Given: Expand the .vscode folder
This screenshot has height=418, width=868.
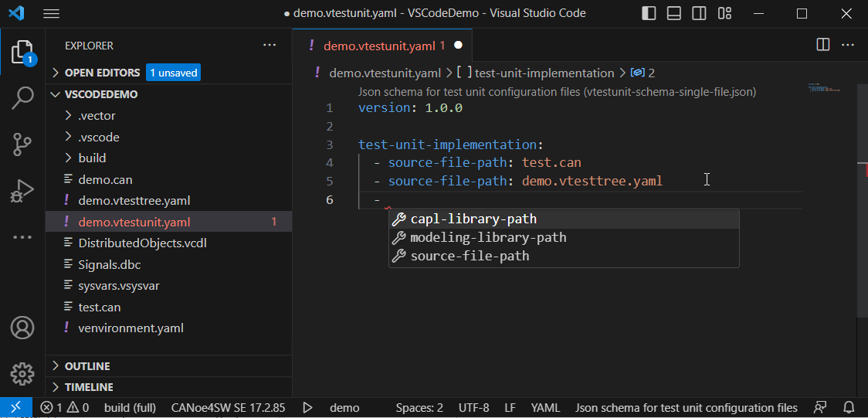Looking at the screenshot, I should point(169,137).
